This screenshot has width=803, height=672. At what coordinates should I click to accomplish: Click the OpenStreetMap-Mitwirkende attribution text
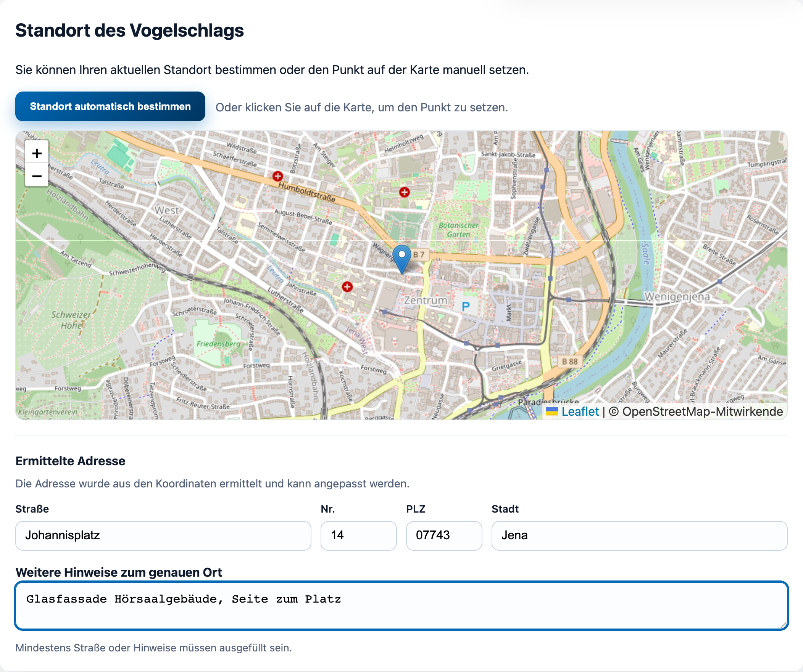702,412
